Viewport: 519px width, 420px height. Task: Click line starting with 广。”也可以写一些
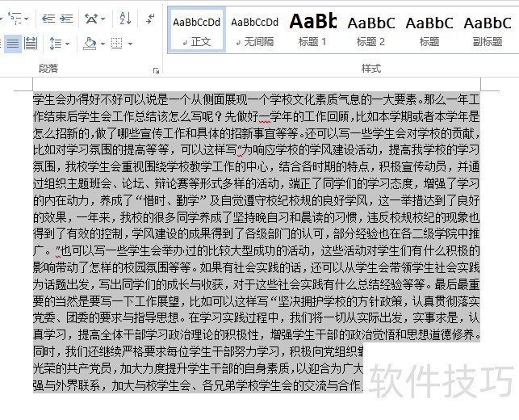[x=256, y=250]
